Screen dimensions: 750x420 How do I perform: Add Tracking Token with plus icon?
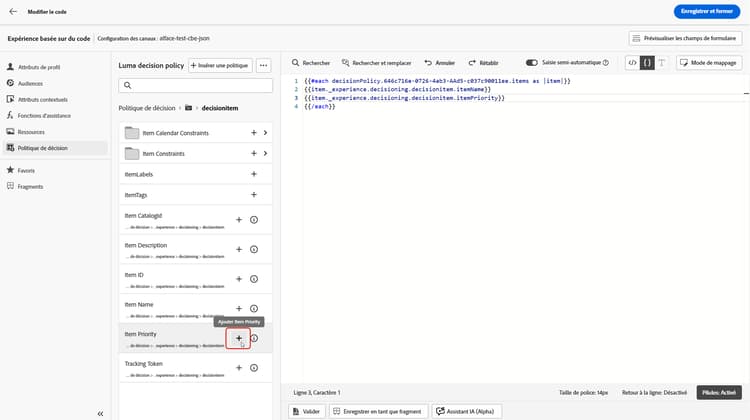(x=239, y=368)
